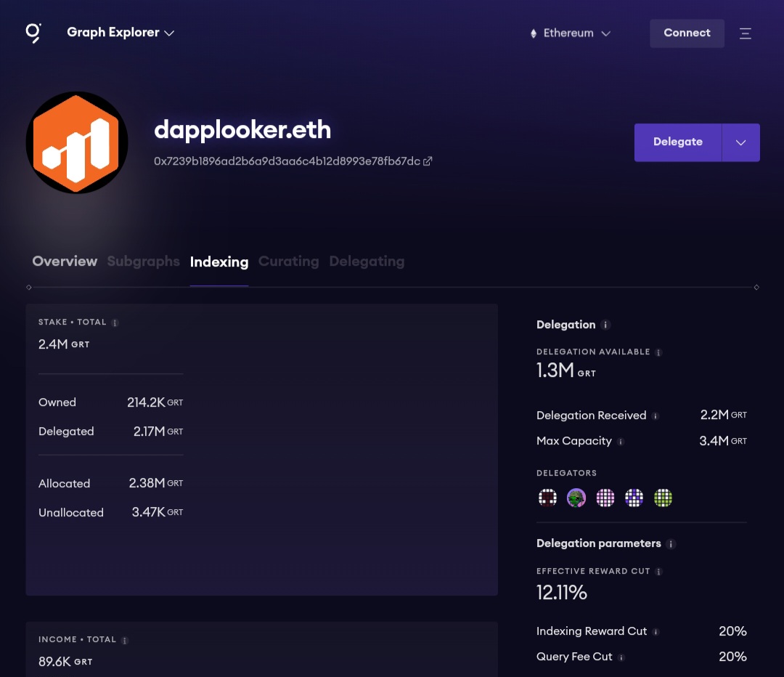Click the DELEGATORS section label
Image resolution: width=784 pixels, height=677 pixels.
click(x=566, y=473)
